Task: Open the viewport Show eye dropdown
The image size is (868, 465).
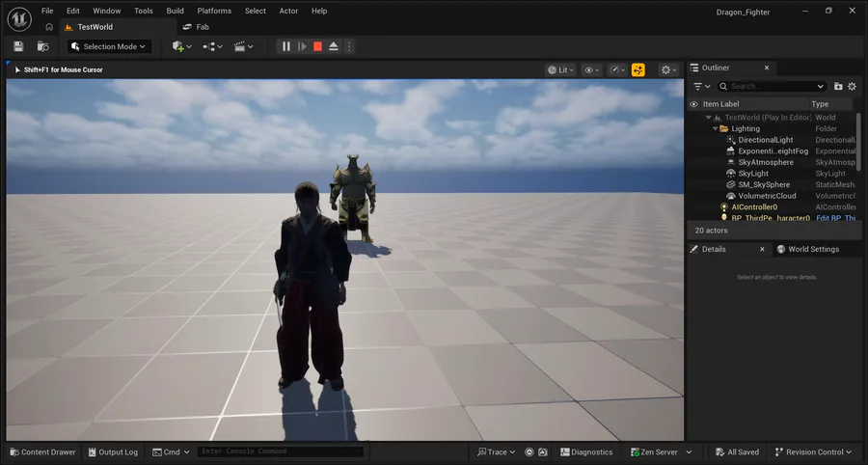Action: click(x=592, y=69)
